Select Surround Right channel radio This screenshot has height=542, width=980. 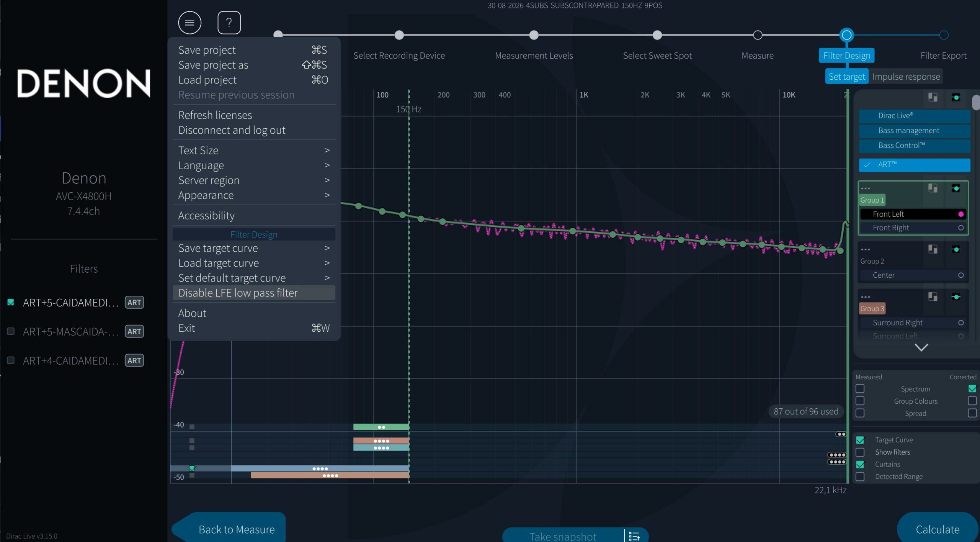pyautogui.click(x=961, y=323)
